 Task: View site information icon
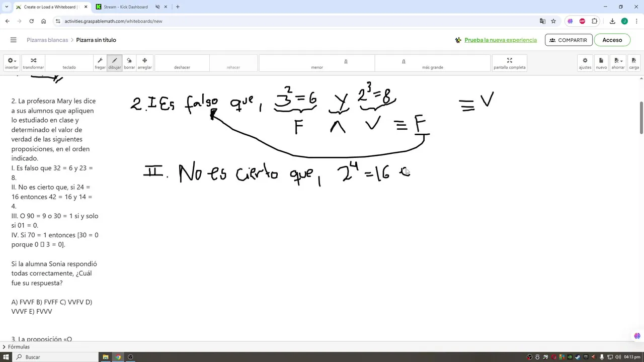[x=58, y=21]
